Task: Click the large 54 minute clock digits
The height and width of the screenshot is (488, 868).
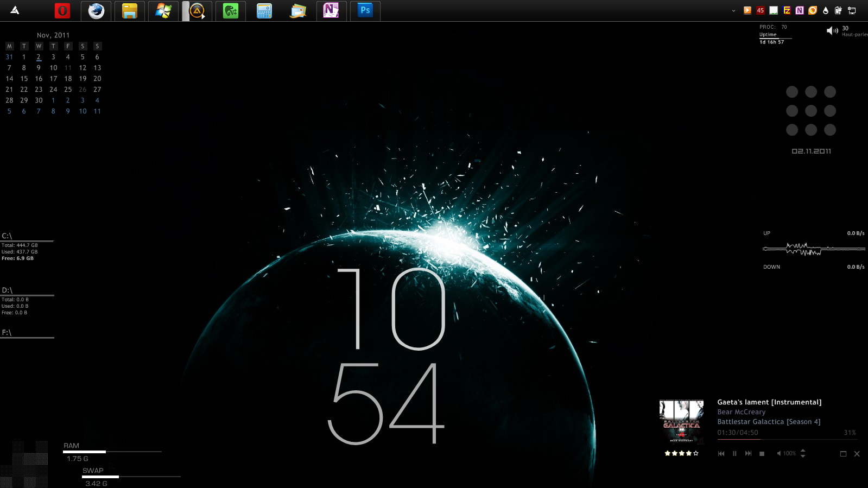Action: click(x=386, y=403)
